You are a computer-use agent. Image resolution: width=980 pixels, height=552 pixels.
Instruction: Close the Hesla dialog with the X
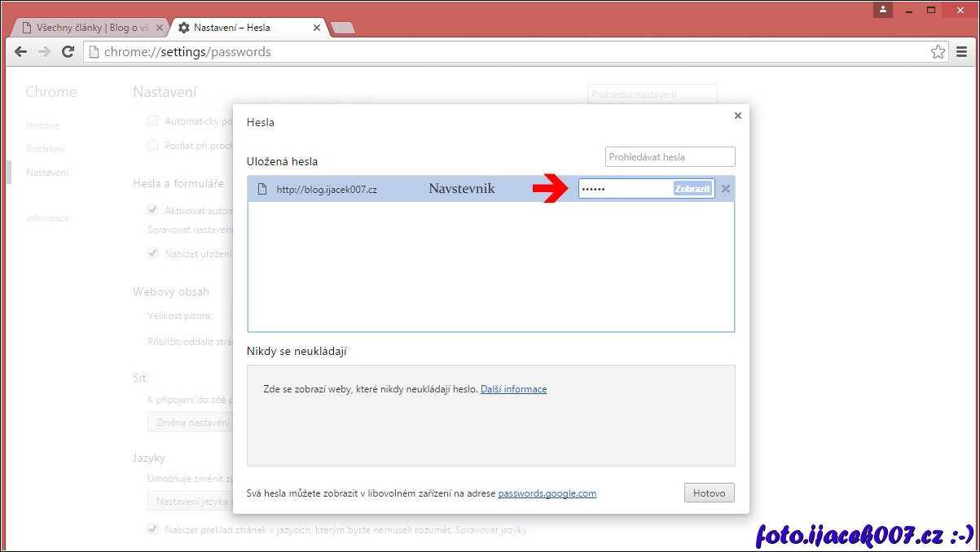coord(737,116)
